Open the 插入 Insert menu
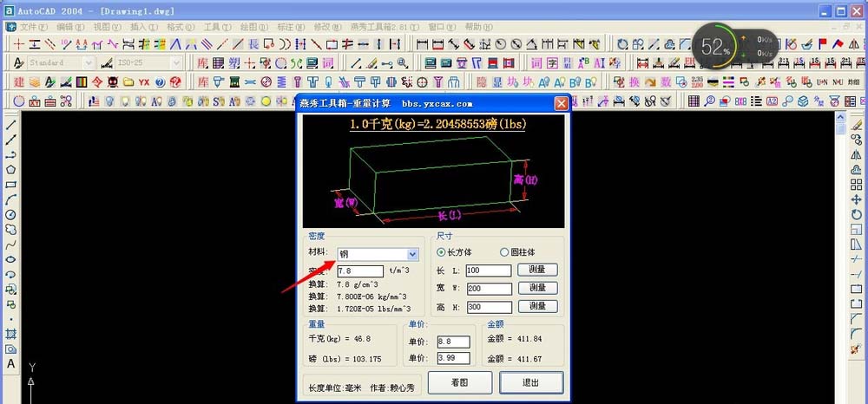This screenshot has height=404, width=868. coord(144,27)
